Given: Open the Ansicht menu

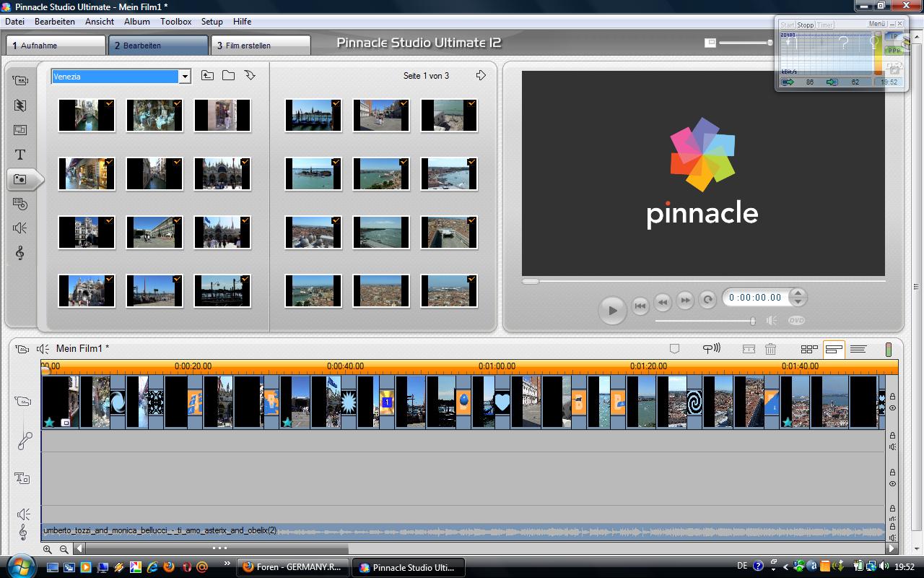Looking at the screenshot, I should [x=100, y=22].
